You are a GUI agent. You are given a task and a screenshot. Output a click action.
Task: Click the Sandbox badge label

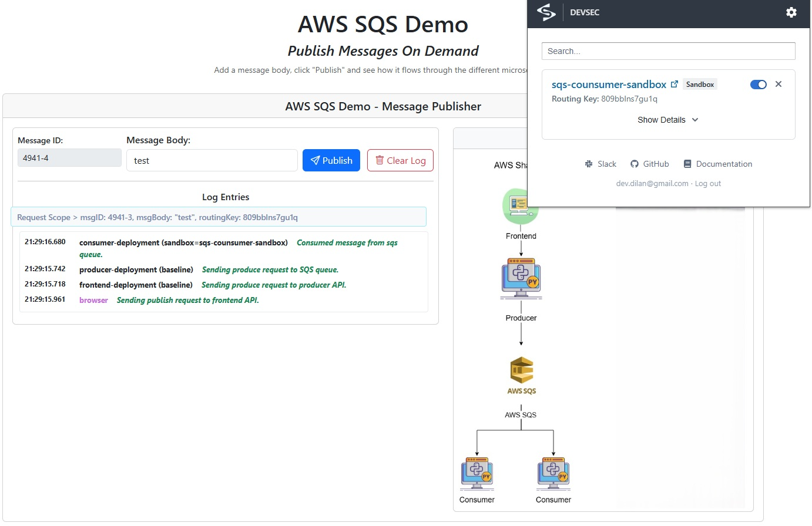700,85
